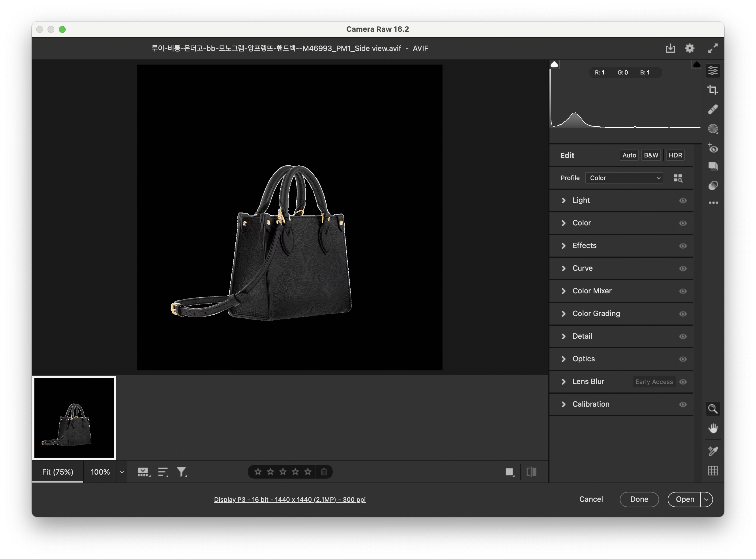Expand the Curve panel
756x559 pixels.
click(563, 268)
